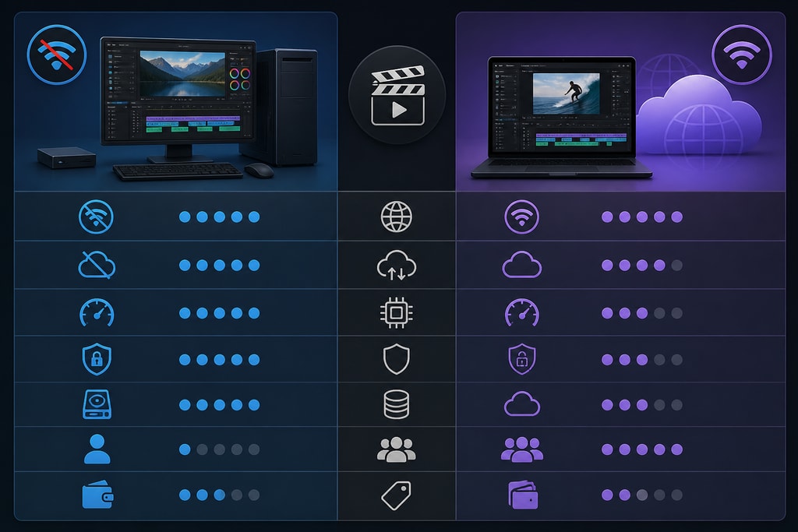The height and width of the screenshot is (532, 798).
Task: Click the gray cloud upload-download icon
Action: click(x=397, y=265)
